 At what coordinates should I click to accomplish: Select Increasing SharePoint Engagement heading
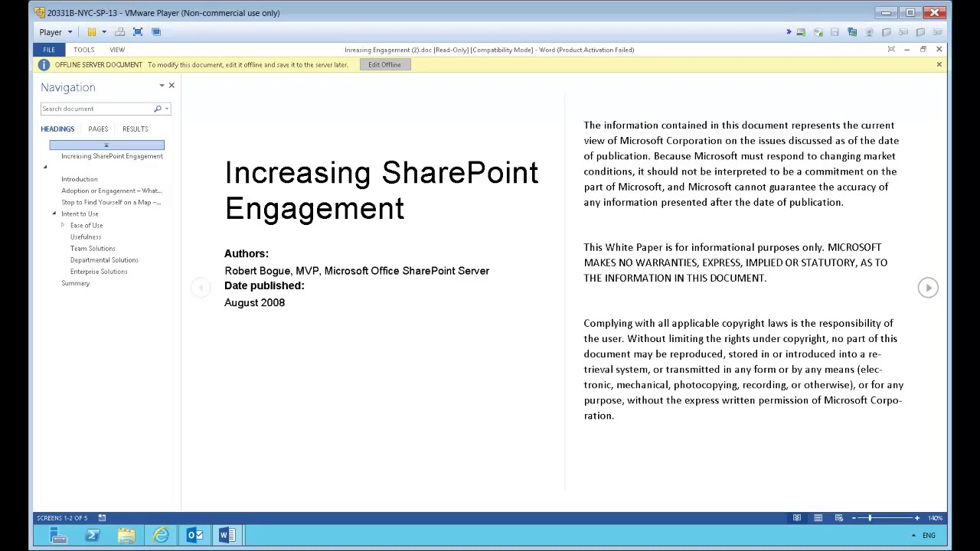[x=112, y=156]
